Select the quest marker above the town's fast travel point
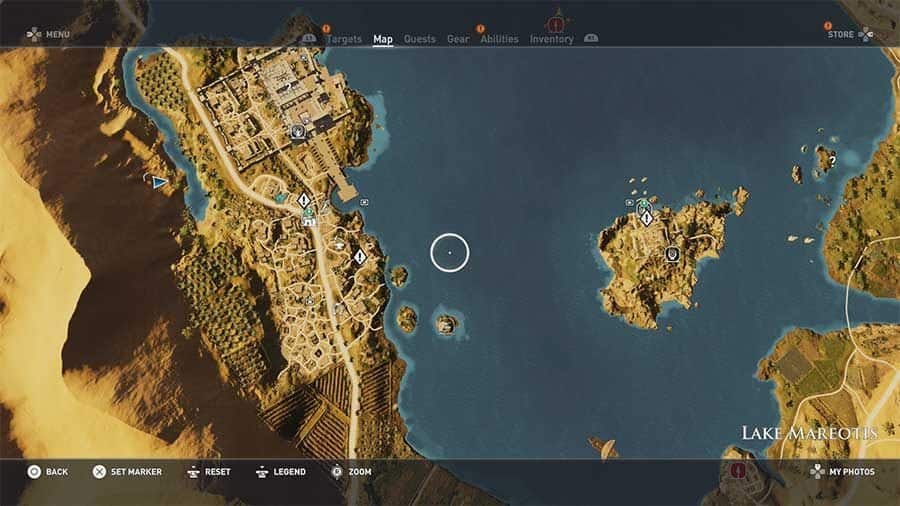The height and width of the screenshot is (506, 900). coord(304,200)
